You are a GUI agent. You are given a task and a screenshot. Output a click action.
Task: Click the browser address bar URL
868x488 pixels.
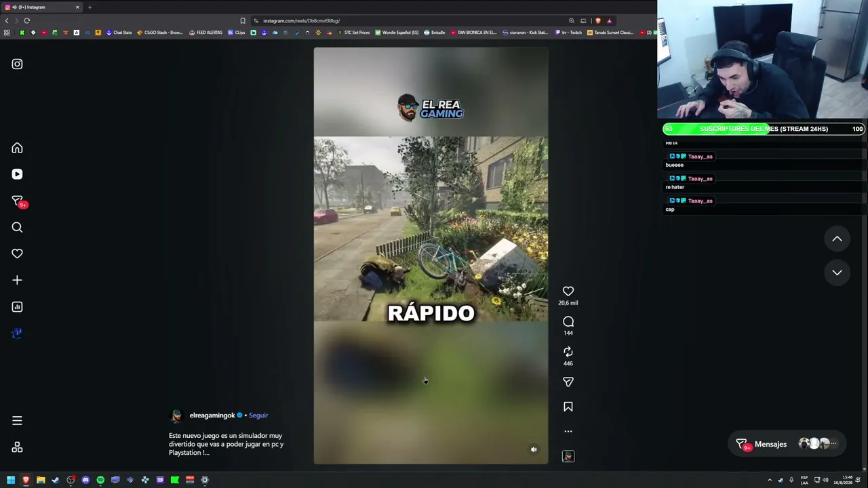click(x=301, y=20)
